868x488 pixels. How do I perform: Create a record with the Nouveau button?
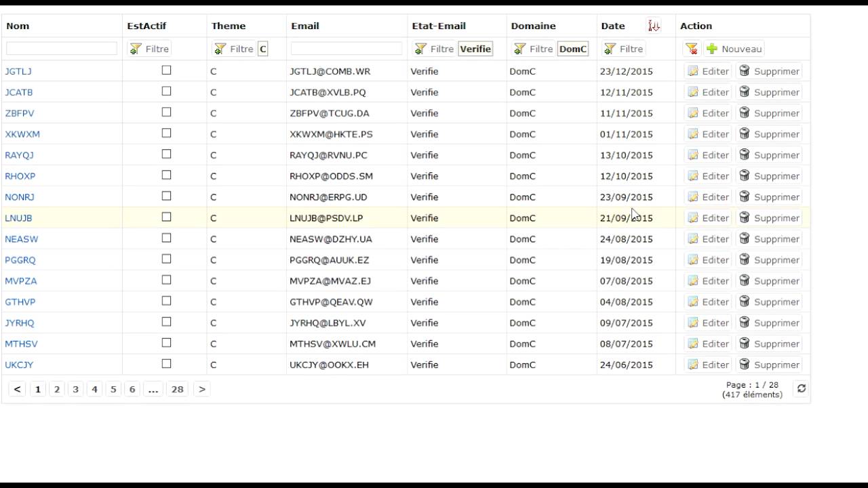[734, 49]
